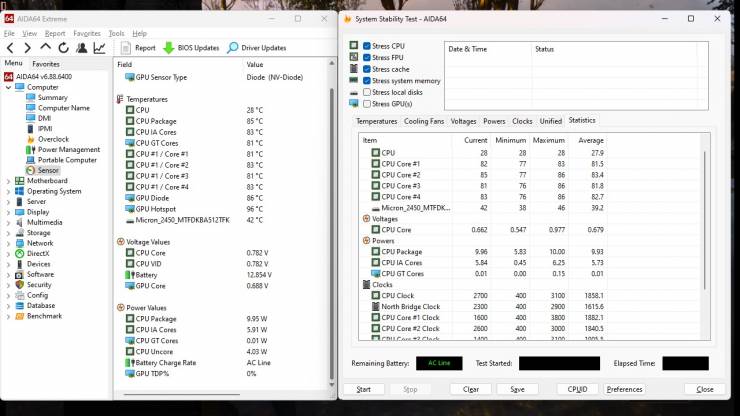
Task: Click the Software icon in the tree
Action: point(19,274)
